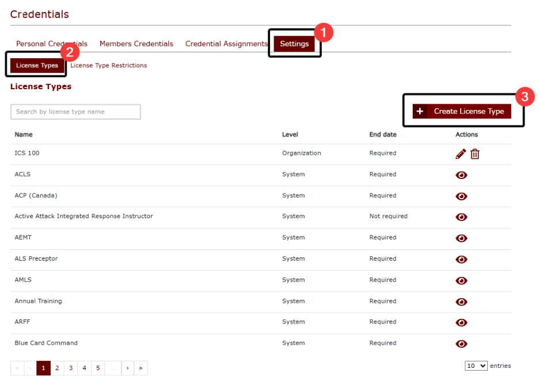Go to page 3 of results
The width and height of the screenshot is (539, 392).
tap(71, 368)
